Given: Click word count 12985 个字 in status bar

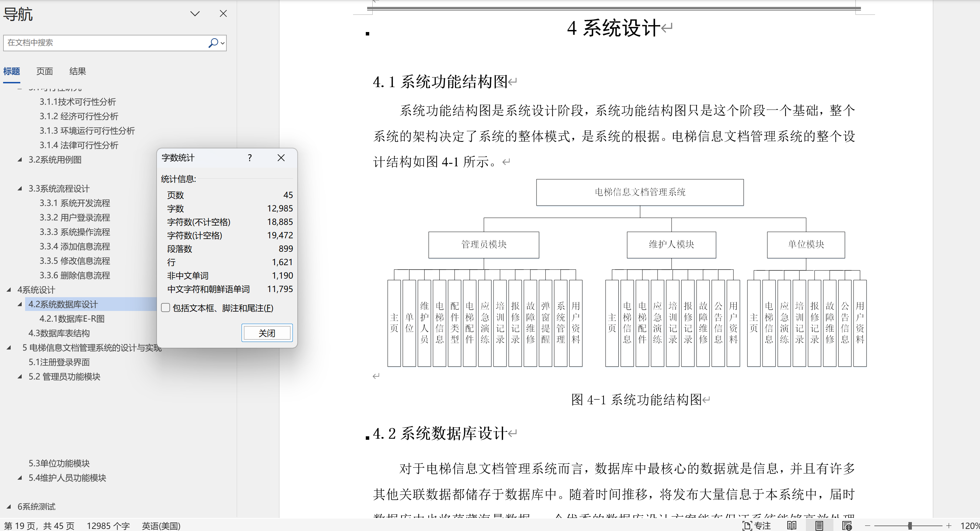Looking at the screenshot, I should point(108,526).
